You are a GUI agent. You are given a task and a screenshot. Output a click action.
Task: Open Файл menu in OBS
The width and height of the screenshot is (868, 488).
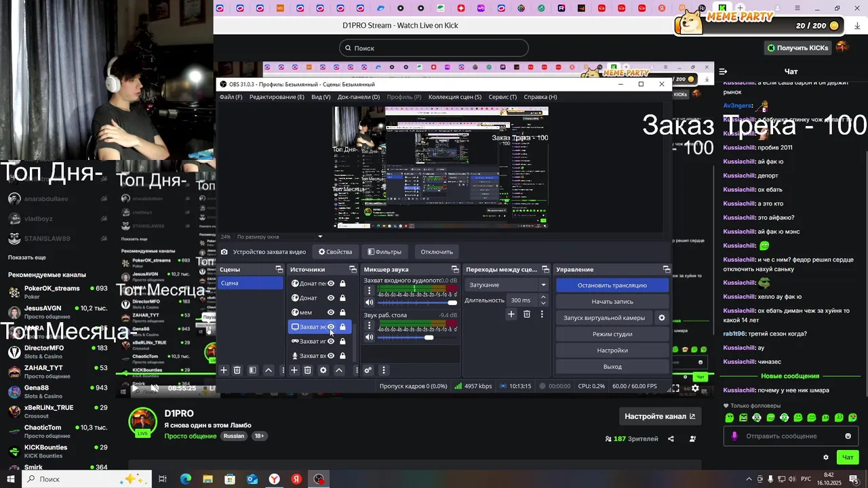(x=231, y=97)
